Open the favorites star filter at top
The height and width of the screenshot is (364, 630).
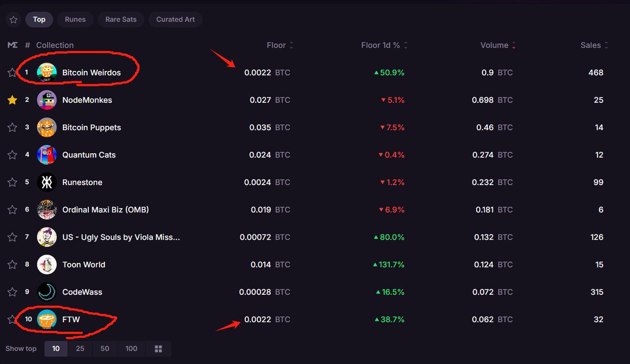pos(13,20)
